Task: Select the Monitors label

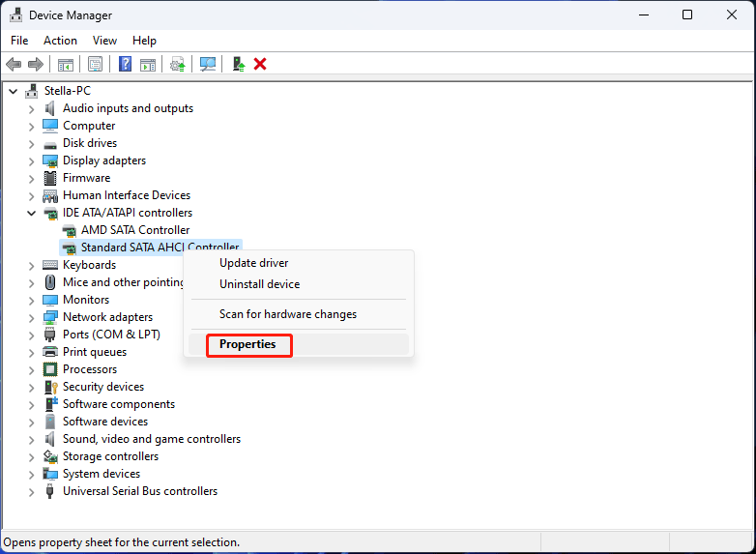Action: point(86,300)
